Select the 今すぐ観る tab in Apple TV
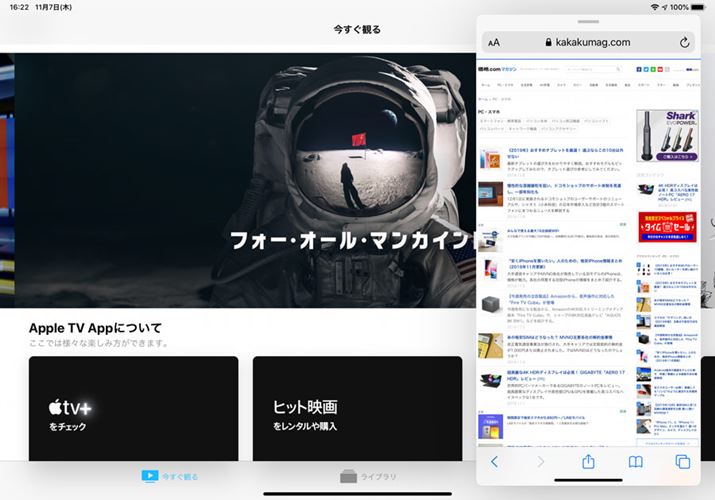Screen dimensions: 715x500 pyautogui.click(x=170, y=476)
